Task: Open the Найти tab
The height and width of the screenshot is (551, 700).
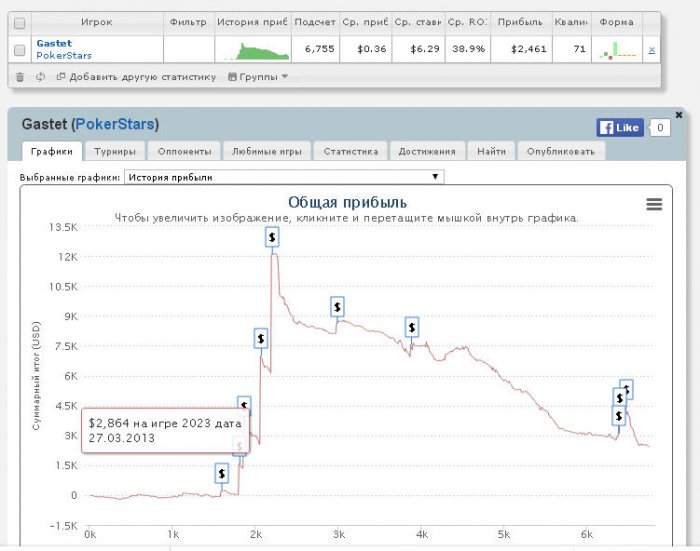Action: click(492, 151)
